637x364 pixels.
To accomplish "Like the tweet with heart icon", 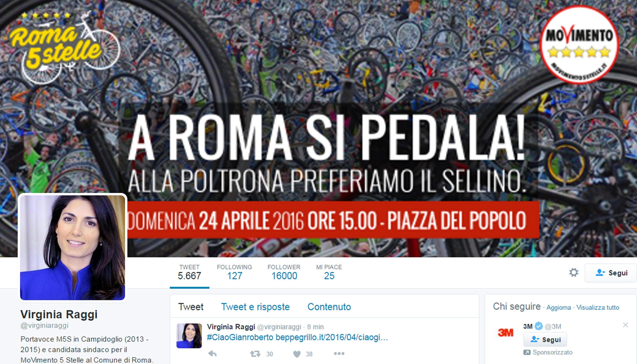I will pos(297,354).
